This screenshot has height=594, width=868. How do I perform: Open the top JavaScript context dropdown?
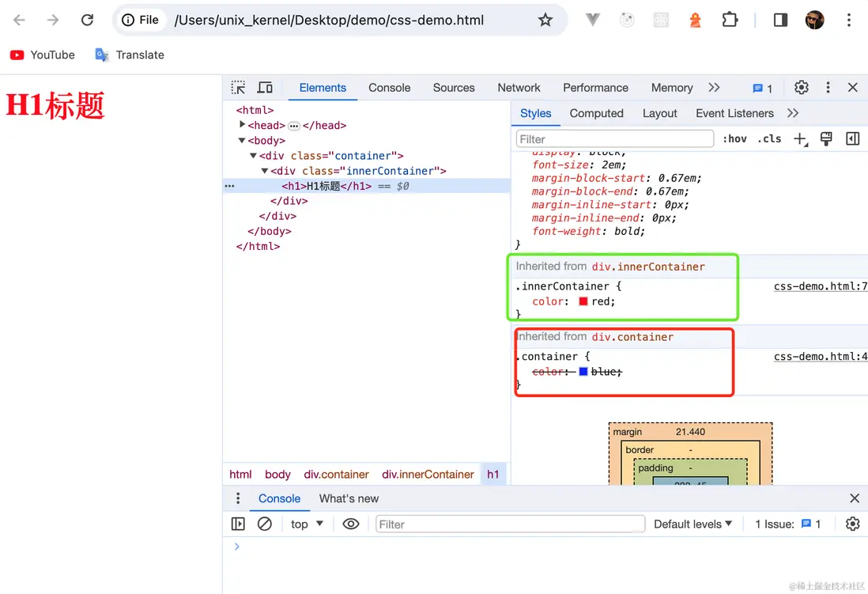[307, 524]
